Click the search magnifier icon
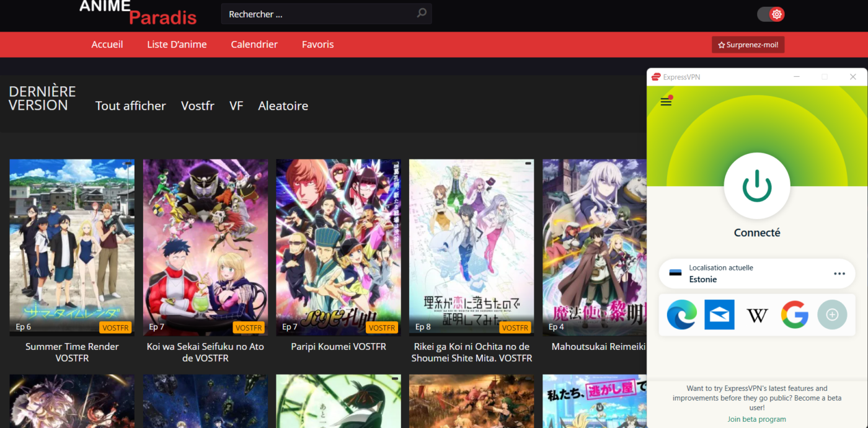868x428 pixels. click(x=422, y=13)
